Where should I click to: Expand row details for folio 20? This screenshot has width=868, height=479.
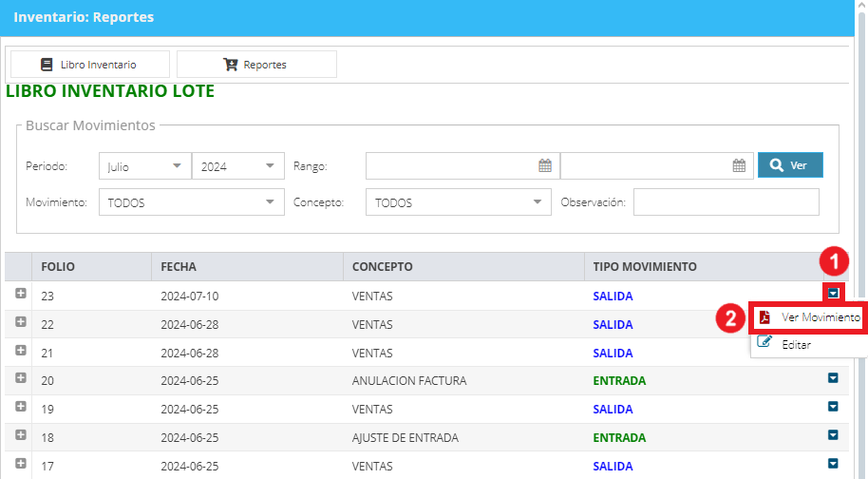[21, 377]
